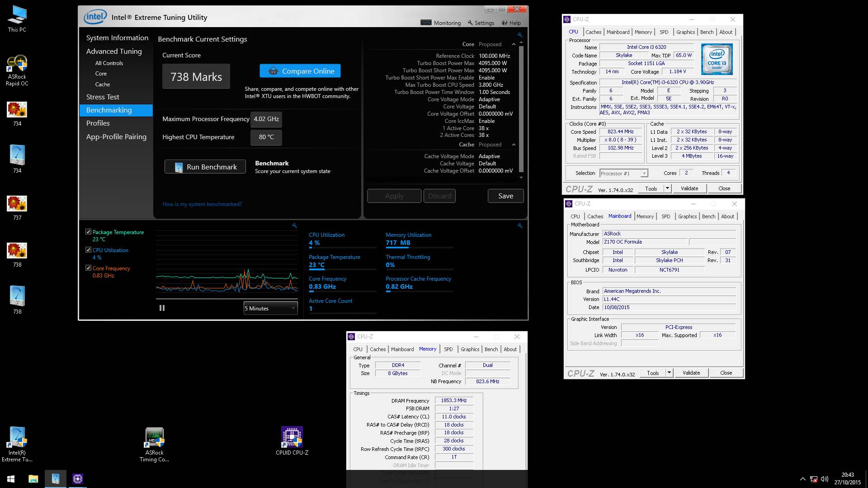Switch to About tab in Memory CPU-Z window
This screenshot has width=868, height=488.
(510, 349)
